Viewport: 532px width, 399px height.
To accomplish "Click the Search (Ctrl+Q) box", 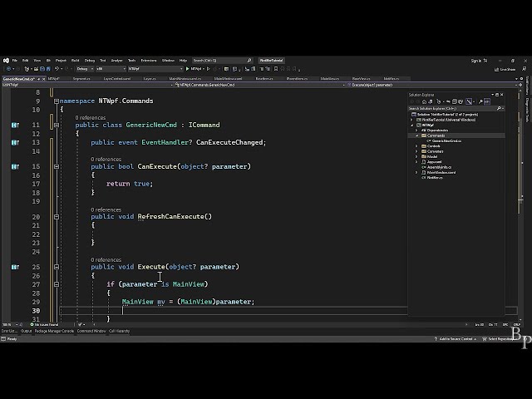I will 222,61.
